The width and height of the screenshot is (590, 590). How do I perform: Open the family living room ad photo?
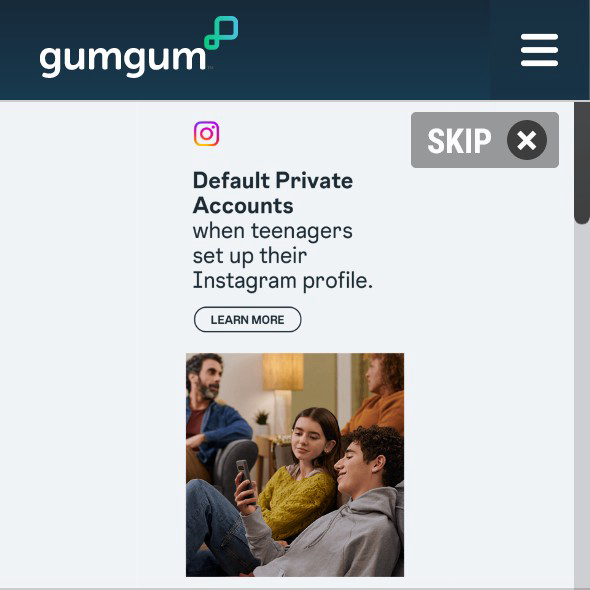coord(295,465)
